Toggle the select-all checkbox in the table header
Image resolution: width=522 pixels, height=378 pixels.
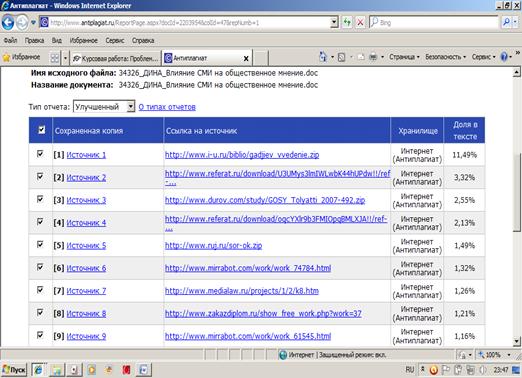(x=42, y=130)
